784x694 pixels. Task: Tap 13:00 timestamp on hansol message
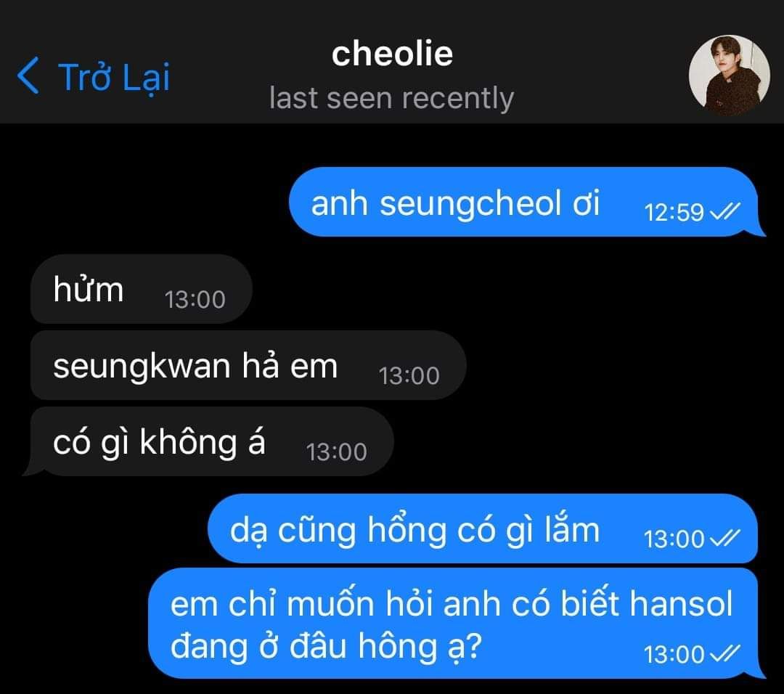[674, 655]
